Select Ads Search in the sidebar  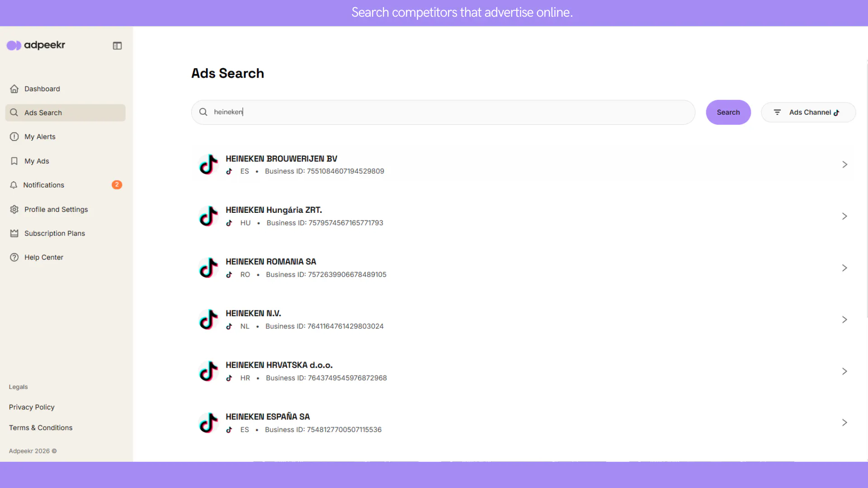click(x=65, y=113)
